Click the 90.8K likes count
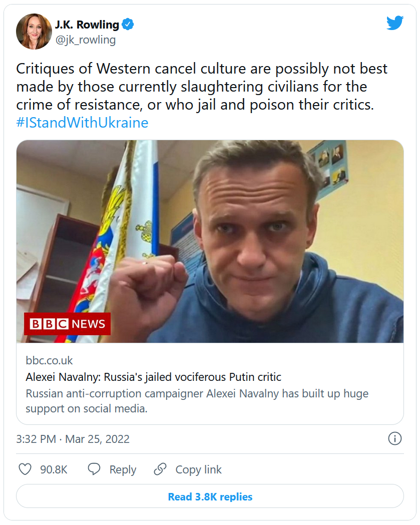This screenshot has width=420, height=525. [x=54, y=469]
